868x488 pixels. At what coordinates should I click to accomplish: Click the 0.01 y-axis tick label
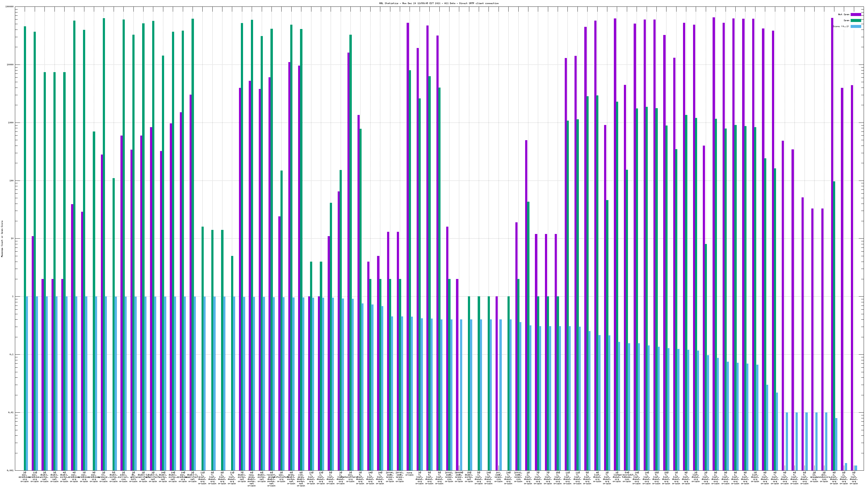click(11, 413)
